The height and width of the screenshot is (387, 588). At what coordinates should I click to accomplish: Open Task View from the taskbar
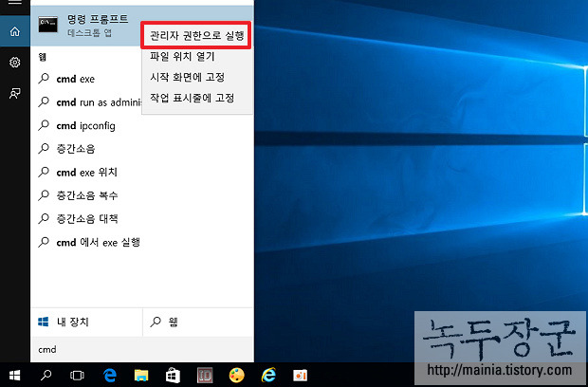pyautogui.click(x=77, y=375)
